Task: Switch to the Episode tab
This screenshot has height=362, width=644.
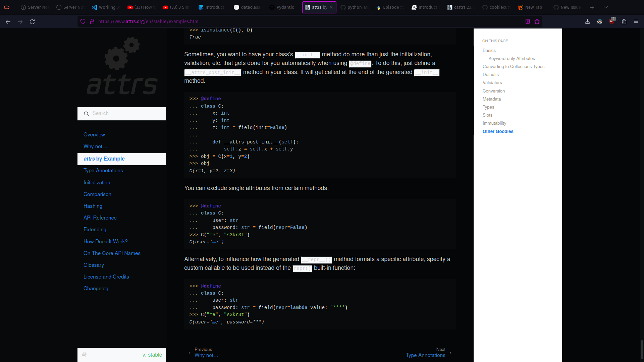Action: click(x=390, y=7)
